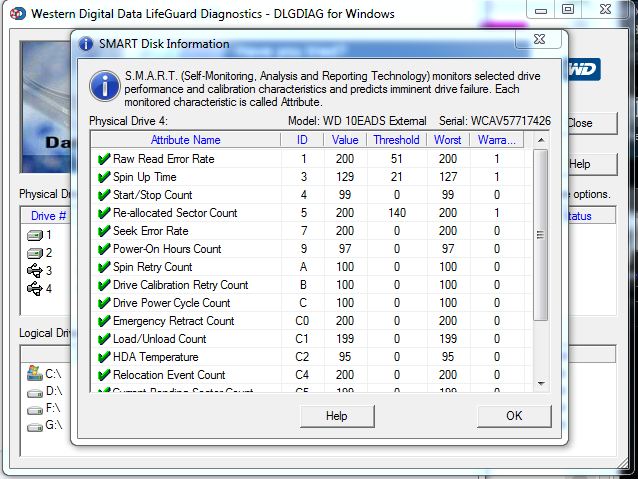
Task: Click green checkmark for Spin Retry Count
Action: click(x=104, y=267)
